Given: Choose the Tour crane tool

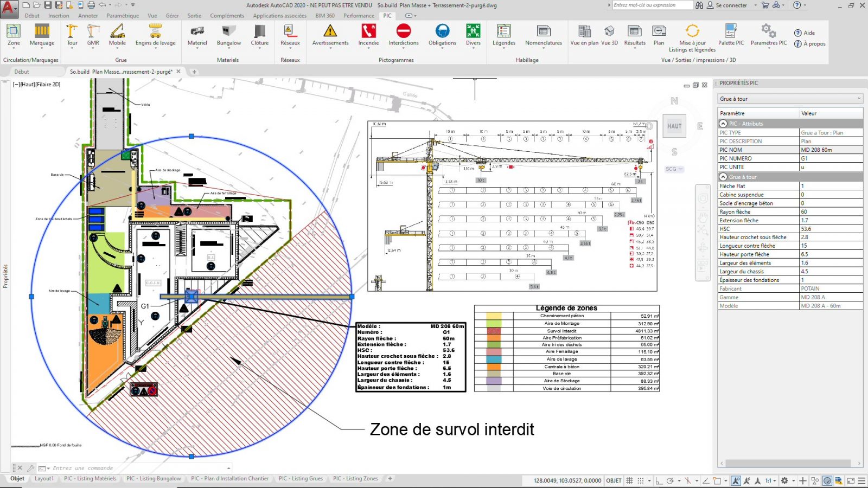Looking at the screenshot, I should click(x=72, y=35).
